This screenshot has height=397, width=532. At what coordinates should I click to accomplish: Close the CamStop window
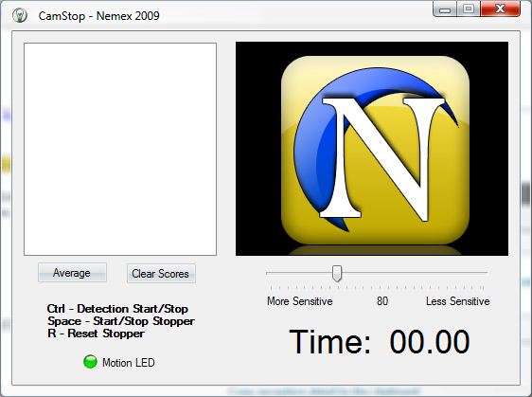point(501,9)
